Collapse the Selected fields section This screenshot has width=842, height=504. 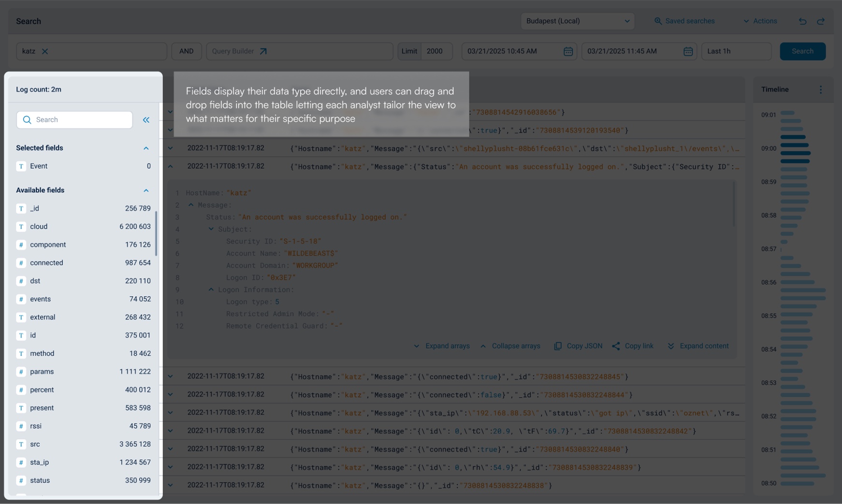pyautogui.click(x=146, y=148)
